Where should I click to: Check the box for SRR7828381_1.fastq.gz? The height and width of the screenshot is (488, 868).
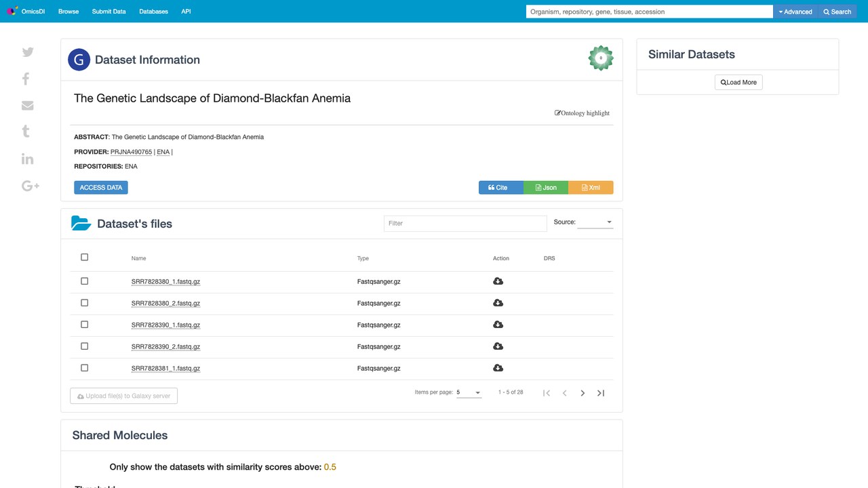85,368
